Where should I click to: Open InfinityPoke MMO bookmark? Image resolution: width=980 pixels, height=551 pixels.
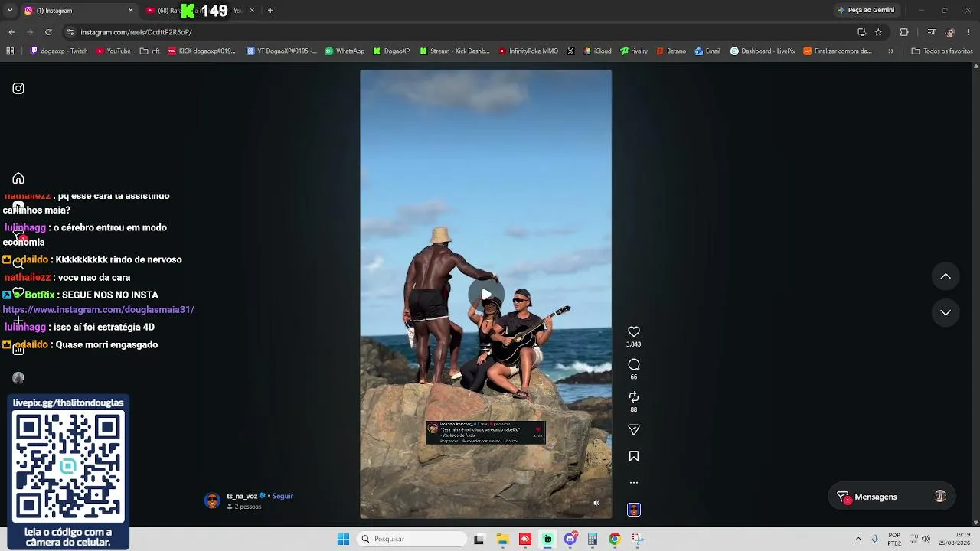(528, 51)
